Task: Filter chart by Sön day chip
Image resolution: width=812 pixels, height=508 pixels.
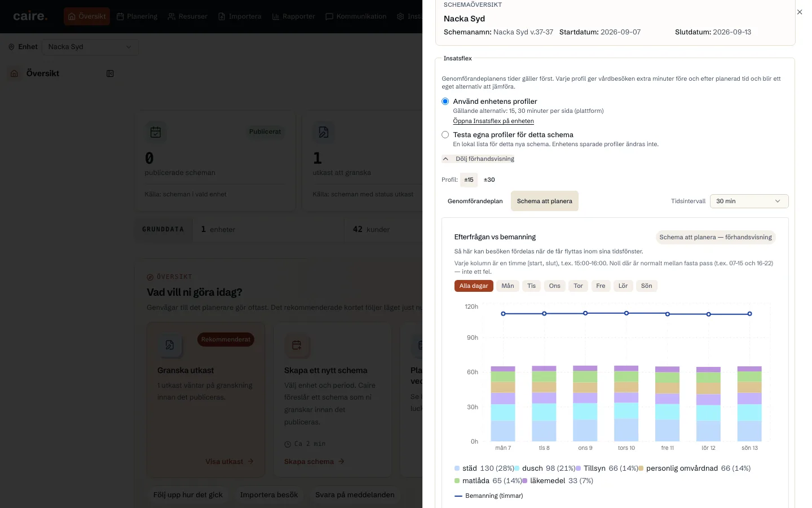Action: 647,286
